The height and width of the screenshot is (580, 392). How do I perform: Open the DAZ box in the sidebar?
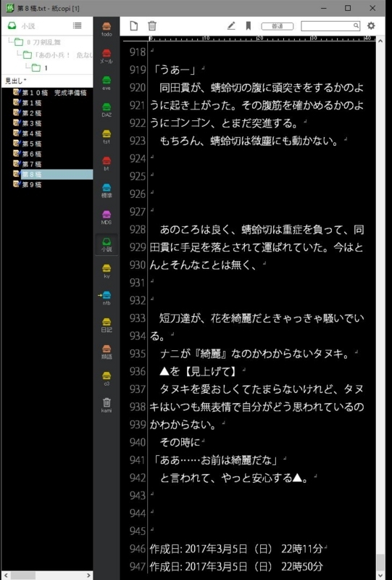click(107, 110)
